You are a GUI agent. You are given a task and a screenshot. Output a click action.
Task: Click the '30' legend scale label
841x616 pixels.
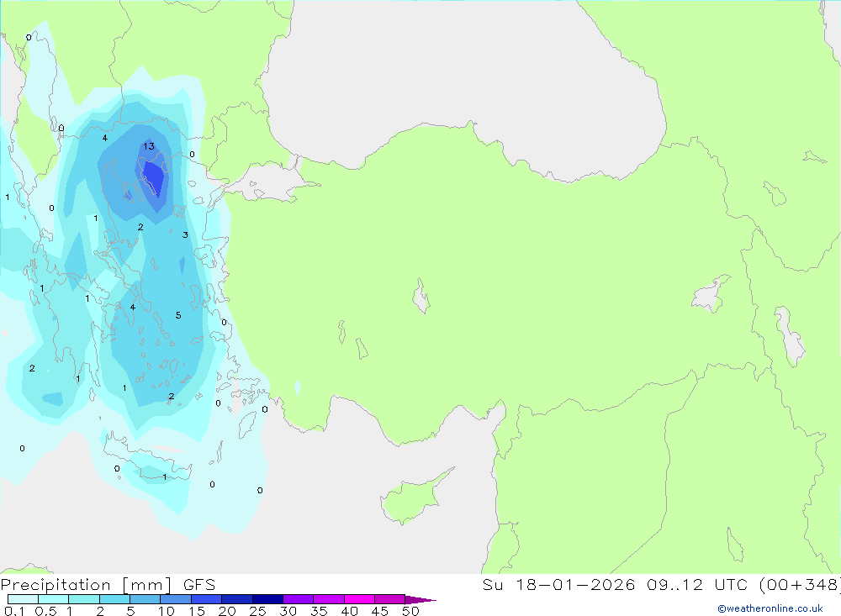coord(288,611)
